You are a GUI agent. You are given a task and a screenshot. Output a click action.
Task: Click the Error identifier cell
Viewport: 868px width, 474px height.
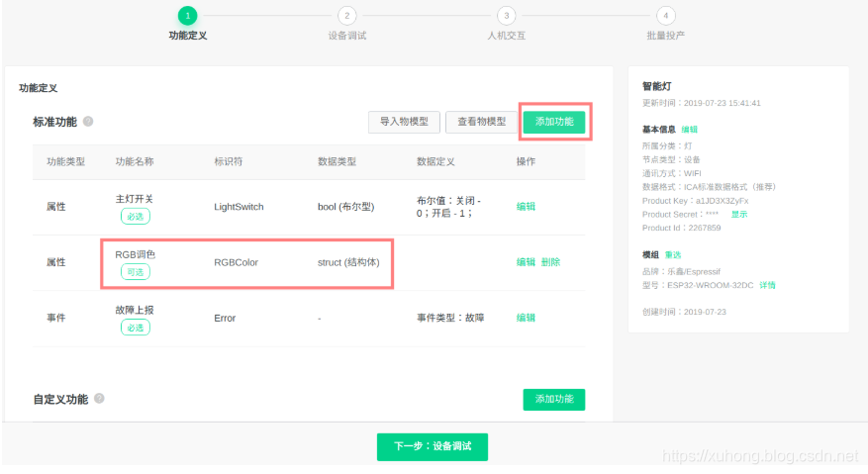coord(225,318)
